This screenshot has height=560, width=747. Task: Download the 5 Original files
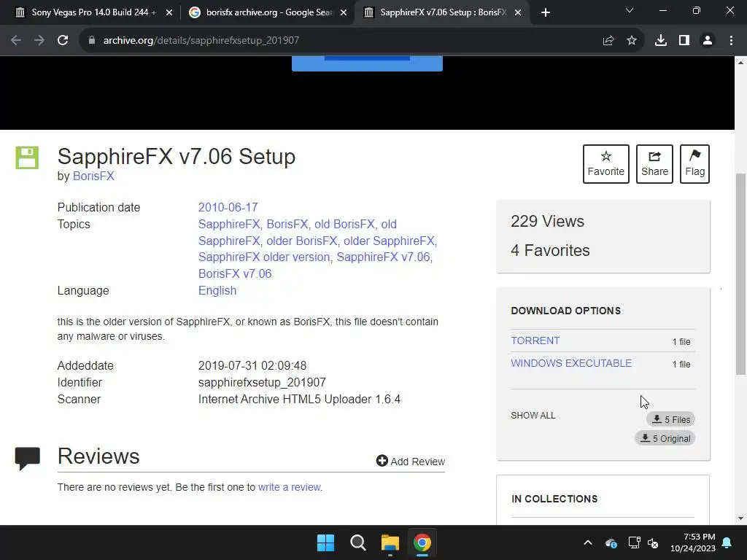tap(665, 438)
